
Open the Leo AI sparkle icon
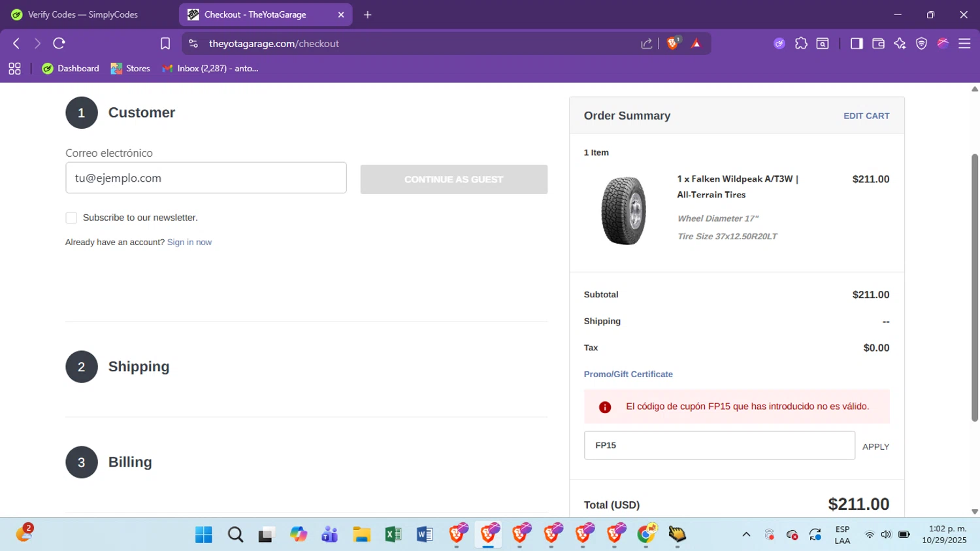900,43
